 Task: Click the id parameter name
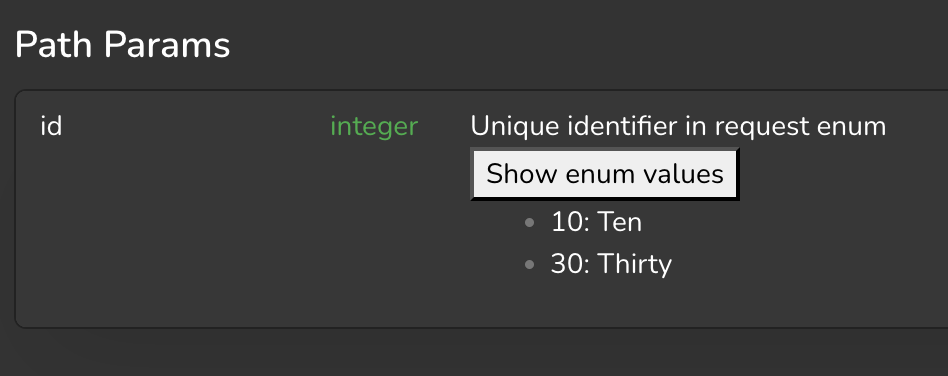click(51, 126)
